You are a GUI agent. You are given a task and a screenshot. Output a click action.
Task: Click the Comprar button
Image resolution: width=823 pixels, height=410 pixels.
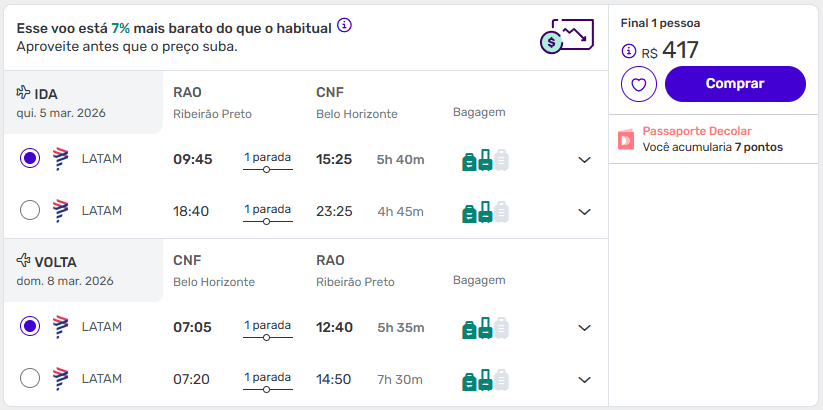(735, 84)
